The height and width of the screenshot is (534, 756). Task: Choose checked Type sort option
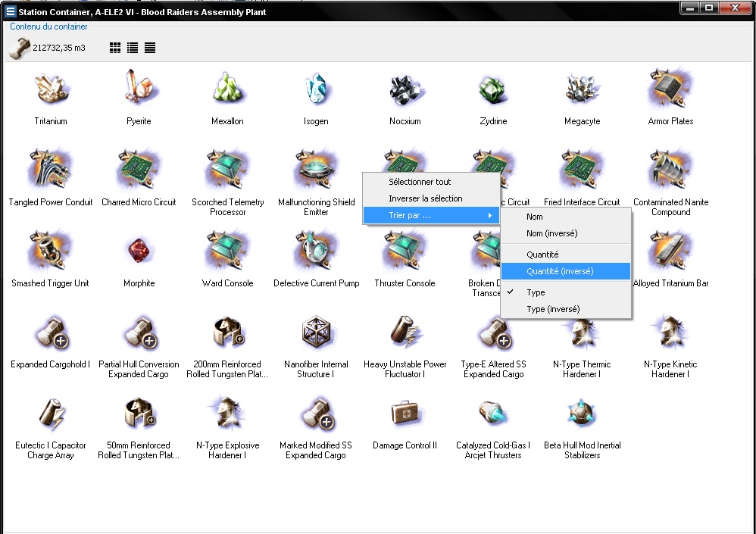click(566, 292)
